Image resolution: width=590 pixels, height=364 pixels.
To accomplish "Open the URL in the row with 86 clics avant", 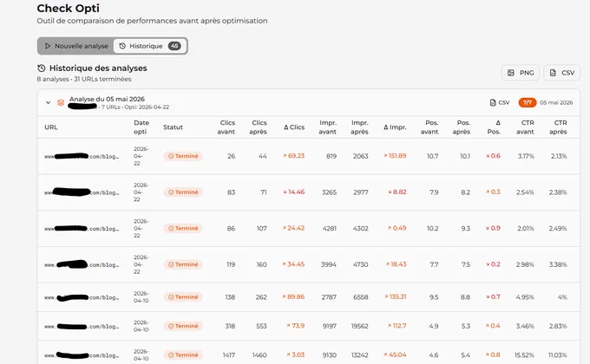I will [x=82, y=228].
